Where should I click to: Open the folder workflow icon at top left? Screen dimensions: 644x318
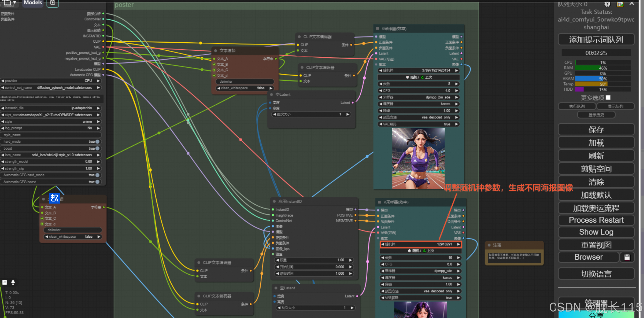[x=7, y=2]
